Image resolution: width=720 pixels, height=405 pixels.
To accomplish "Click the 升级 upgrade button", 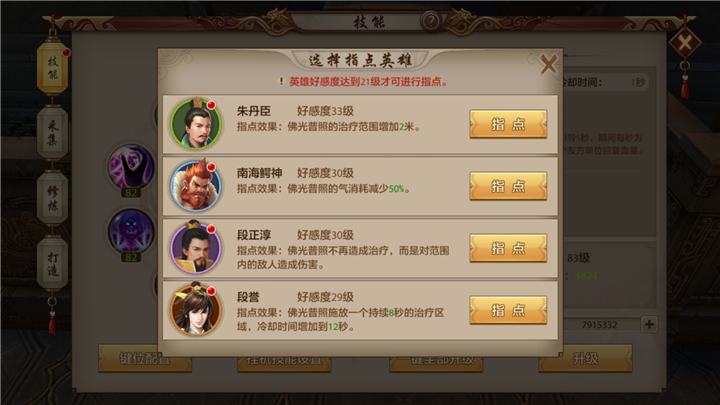I will click(x=585, y=359).
